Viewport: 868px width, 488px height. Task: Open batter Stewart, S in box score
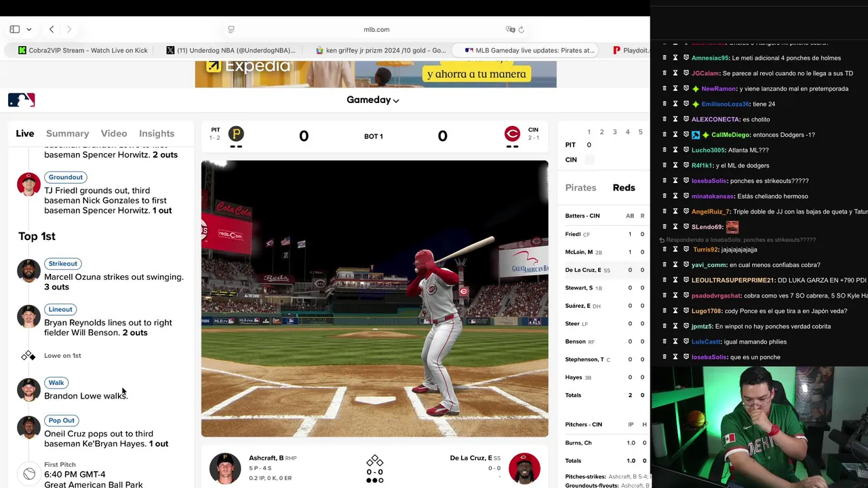click(x=579, y=287)
